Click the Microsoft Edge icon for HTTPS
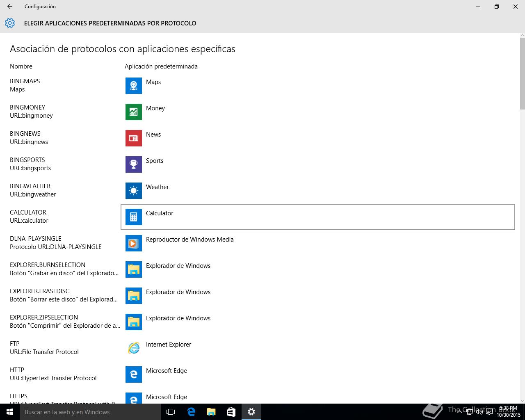 tap(134, 398)
